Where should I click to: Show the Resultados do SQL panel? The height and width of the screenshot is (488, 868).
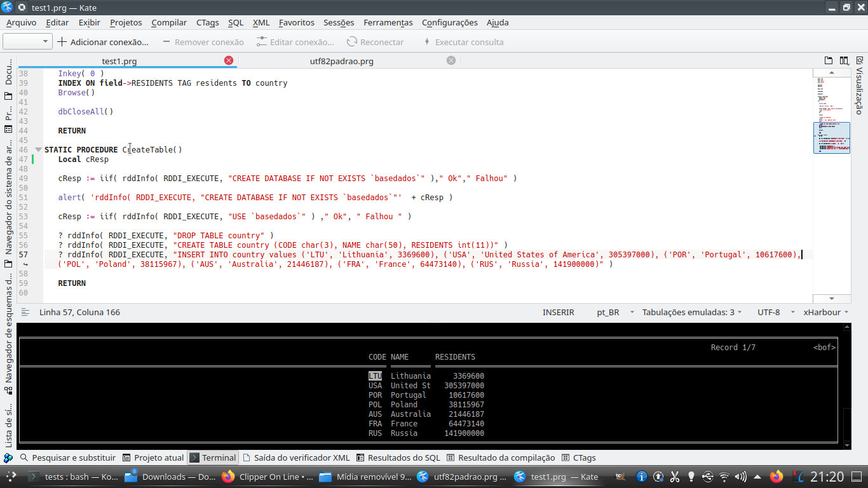pos(398,457)
